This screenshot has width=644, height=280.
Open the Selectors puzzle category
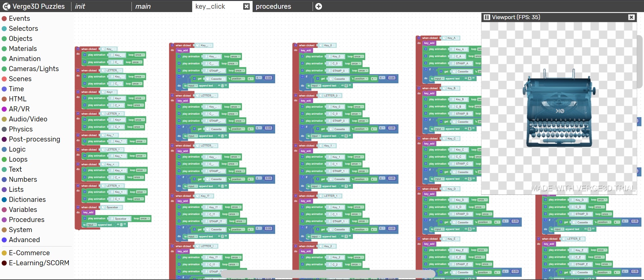[23, 29]
